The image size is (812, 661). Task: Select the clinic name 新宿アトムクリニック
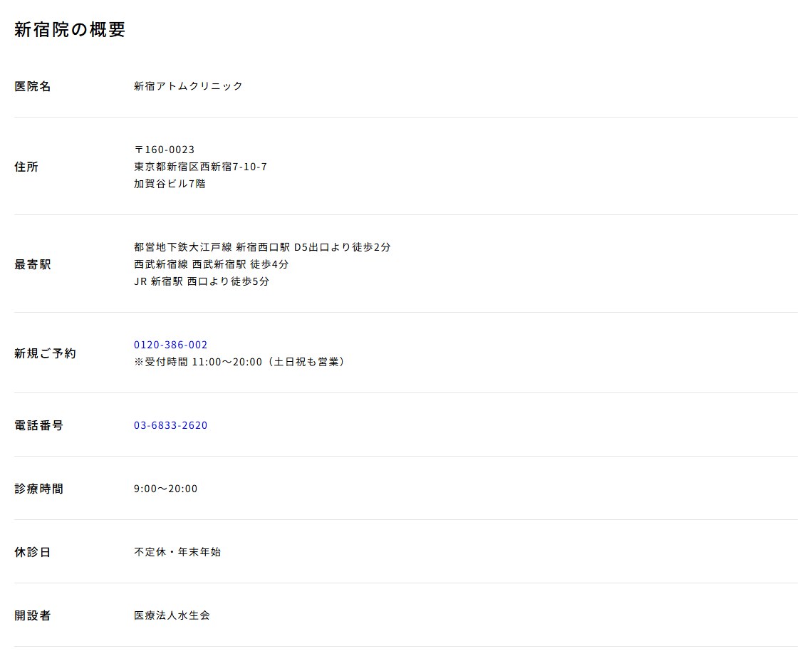click(188, 86)
